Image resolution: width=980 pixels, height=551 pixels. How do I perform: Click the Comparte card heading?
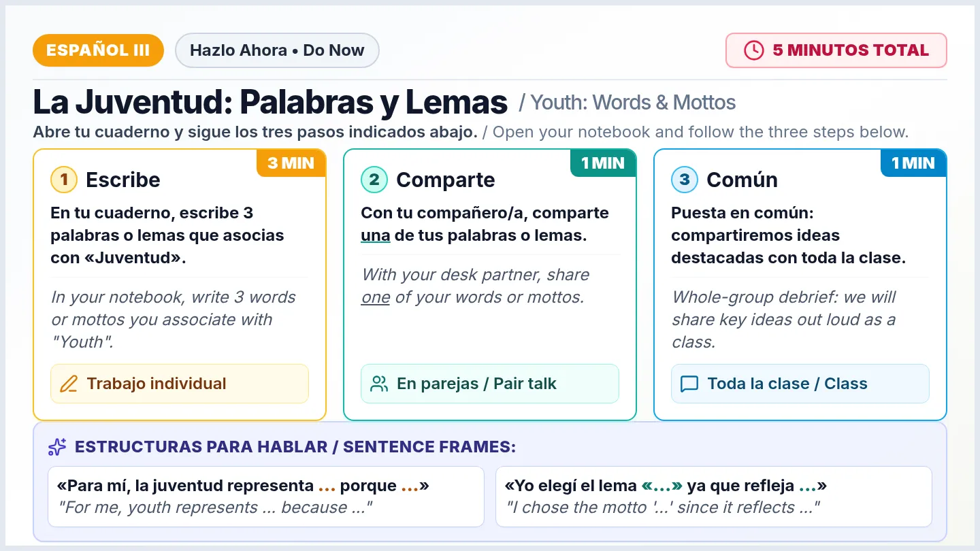(x=446, y=180)
